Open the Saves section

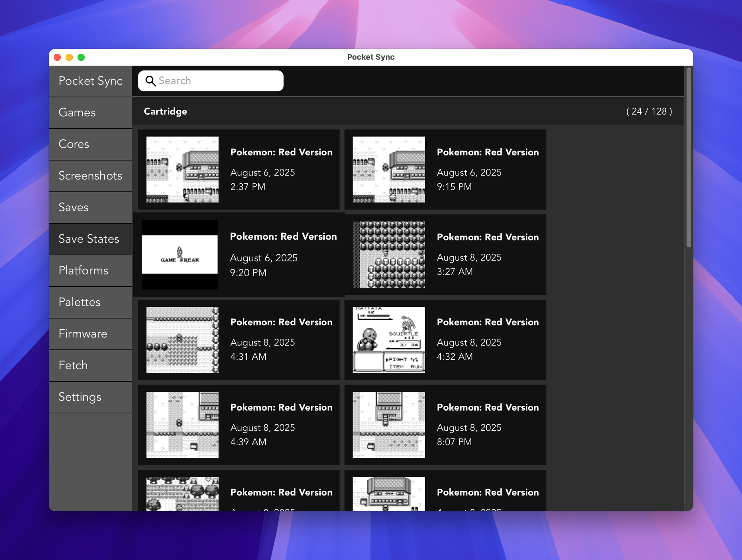(x=91, y=207)
